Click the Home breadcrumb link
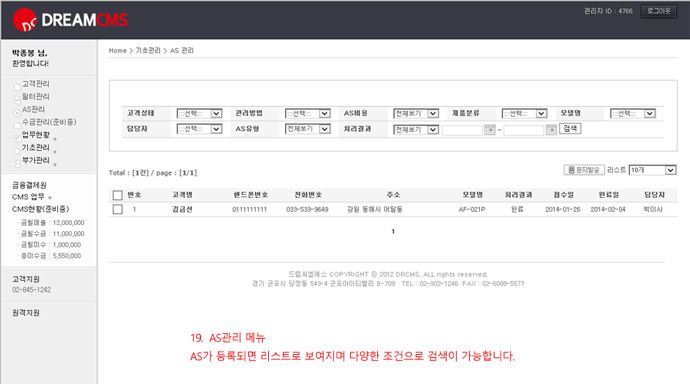This screenshot has height=384, width=690. pyautogui.click(x=117, y=51)
